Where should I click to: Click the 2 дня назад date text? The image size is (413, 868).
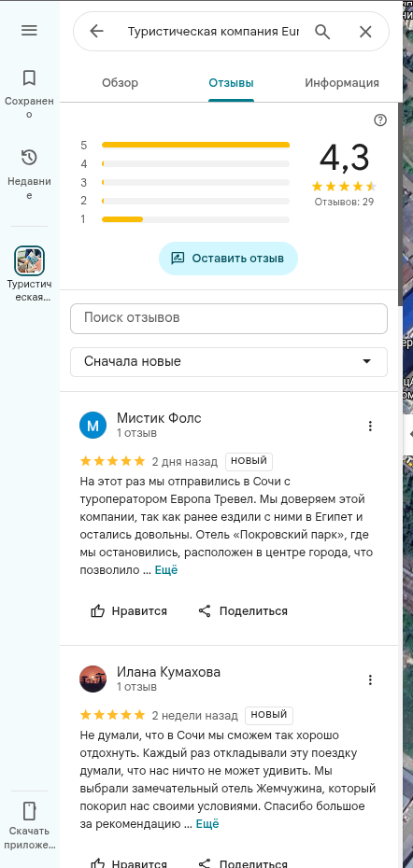(184, 461)
